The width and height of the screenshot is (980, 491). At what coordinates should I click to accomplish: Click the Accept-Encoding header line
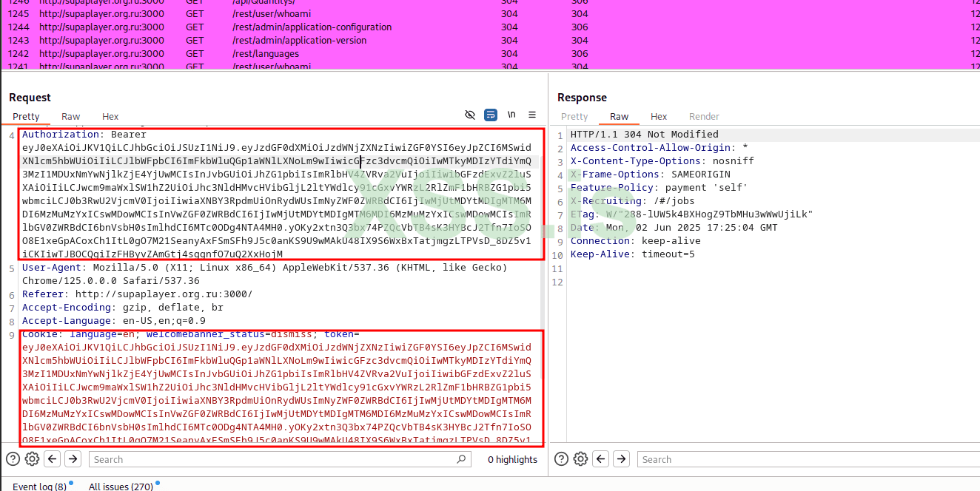click(x=122, y=308)
